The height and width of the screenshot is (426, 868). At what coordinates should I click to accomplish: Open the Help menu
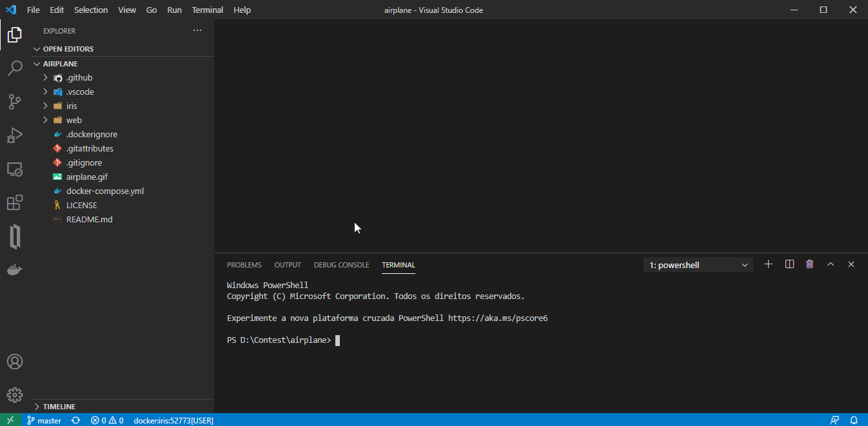coord(242,10)
